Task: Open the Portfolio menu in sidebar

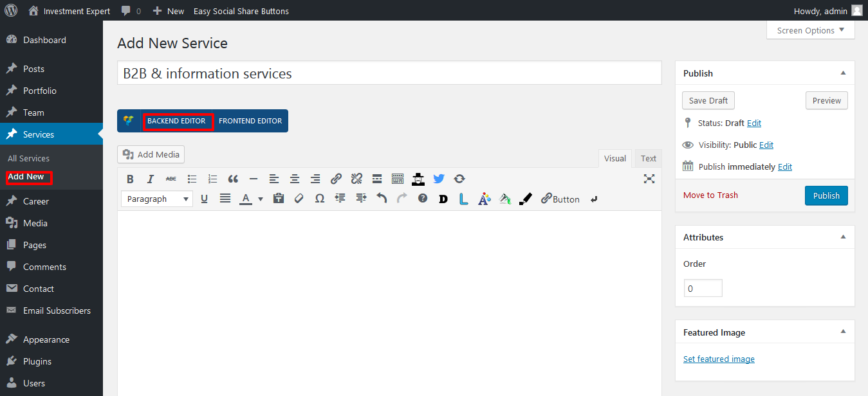Action: coord(40,91)
